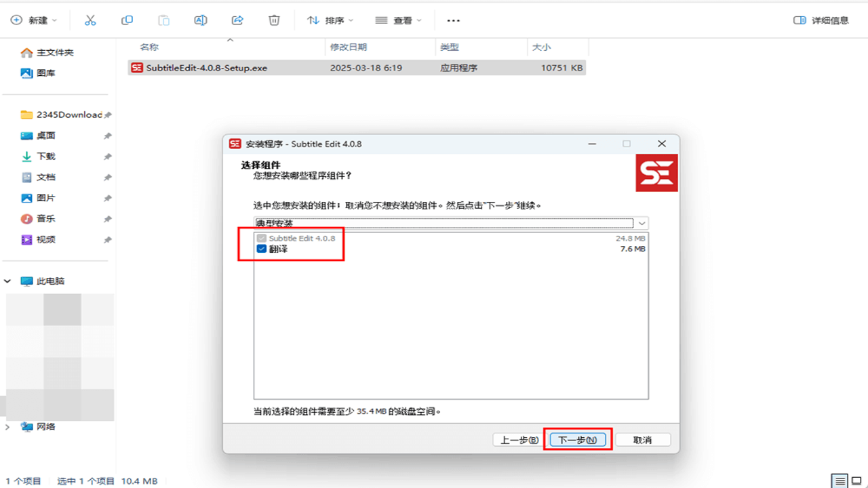
Task: Open the 查看 view dropdown
Action: (x=399, y=20)
